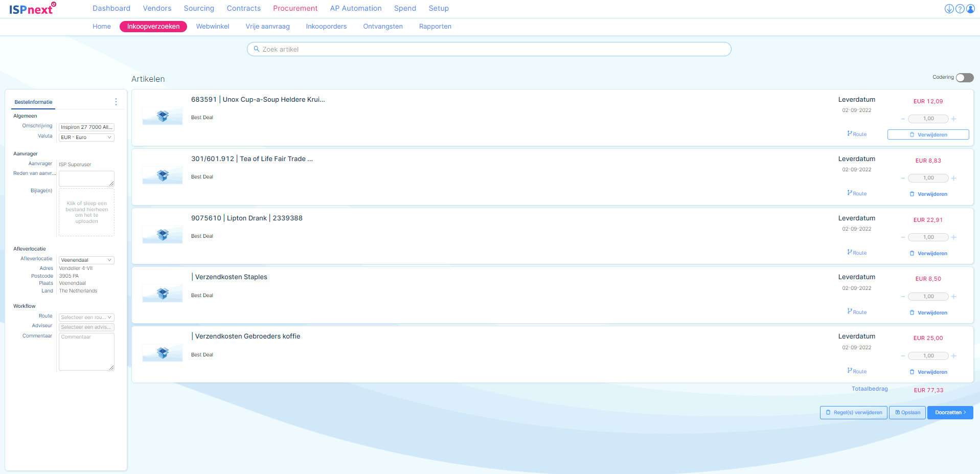Remove the Verzendkosten Gebroeders koffie line
This screenshot has height=474, width=980.
(928, 372)
